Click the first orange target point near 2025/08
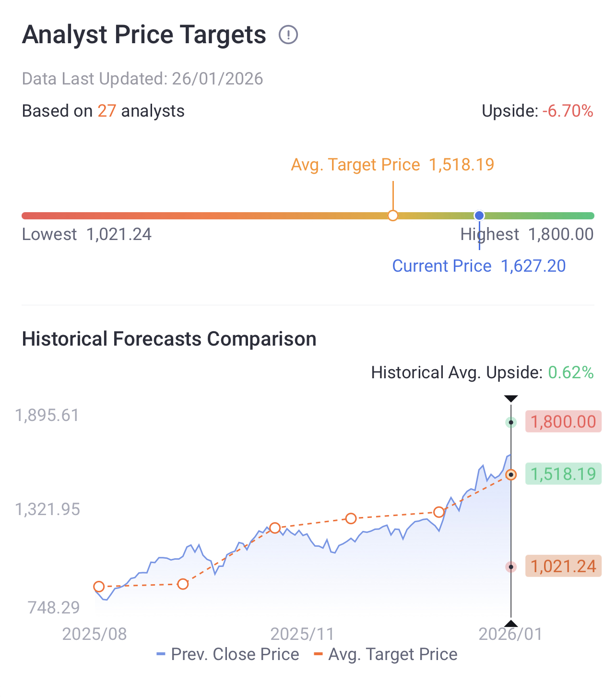This screenshot has height=697, width=616. pos(99,587)
